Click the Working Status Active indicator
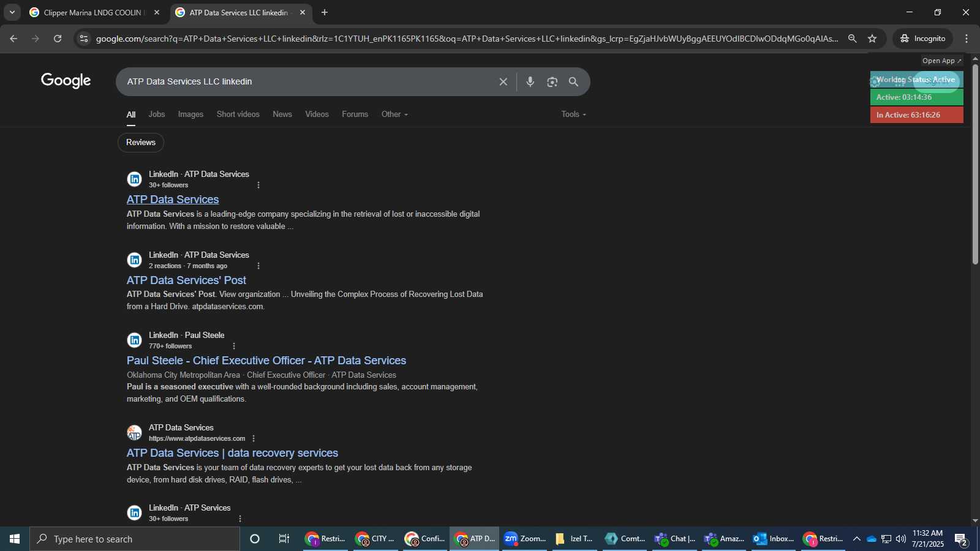This screenshot has width=980, height=551. coord(916,80)
